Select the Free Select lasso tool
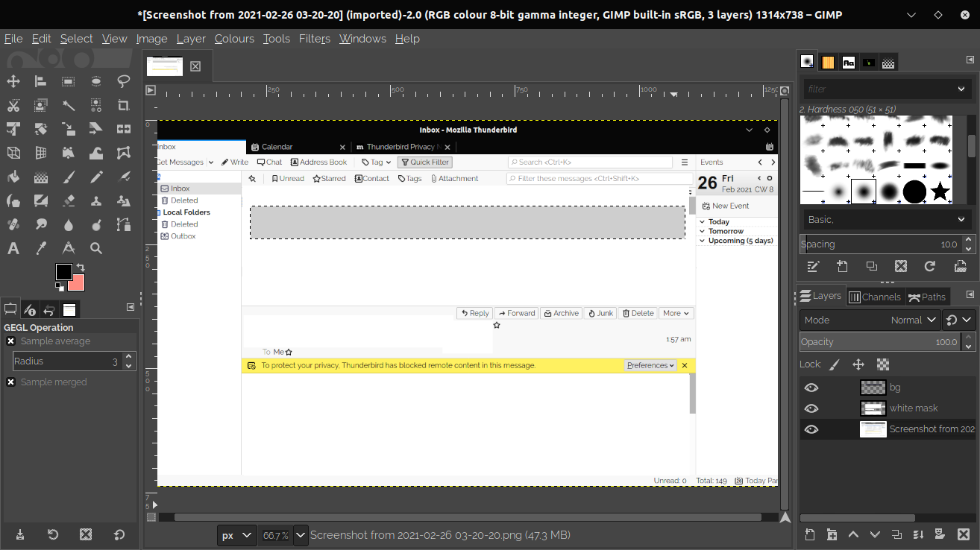 pyautogui.click(x=124, y=81)
